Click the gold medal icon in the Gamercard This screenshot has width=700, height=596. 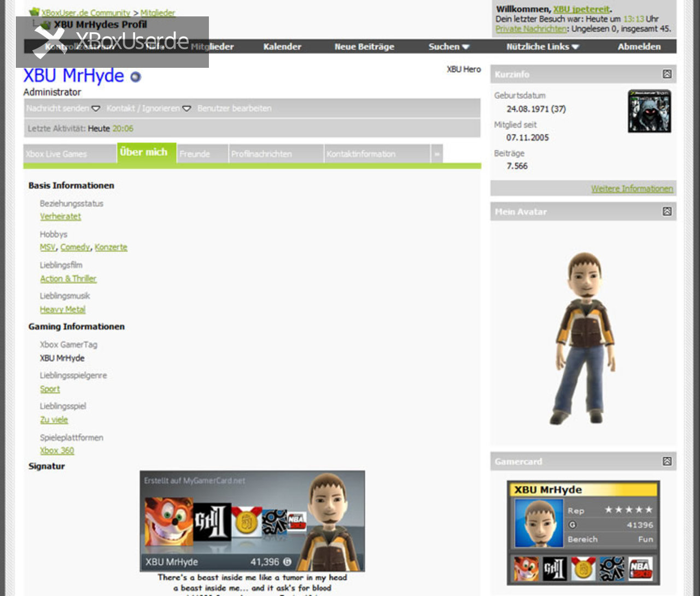coord(583,569)
